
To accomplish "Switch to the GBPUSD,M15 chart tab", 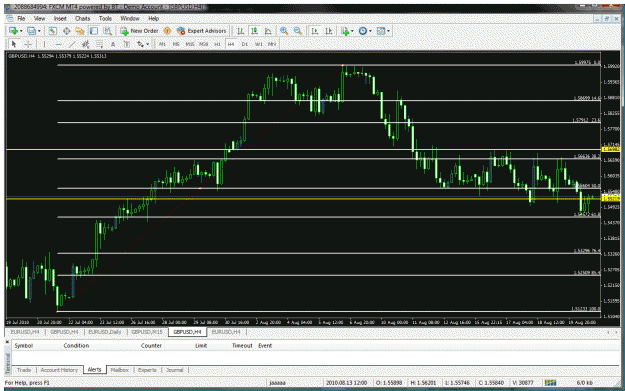I will tap(147, 332).
